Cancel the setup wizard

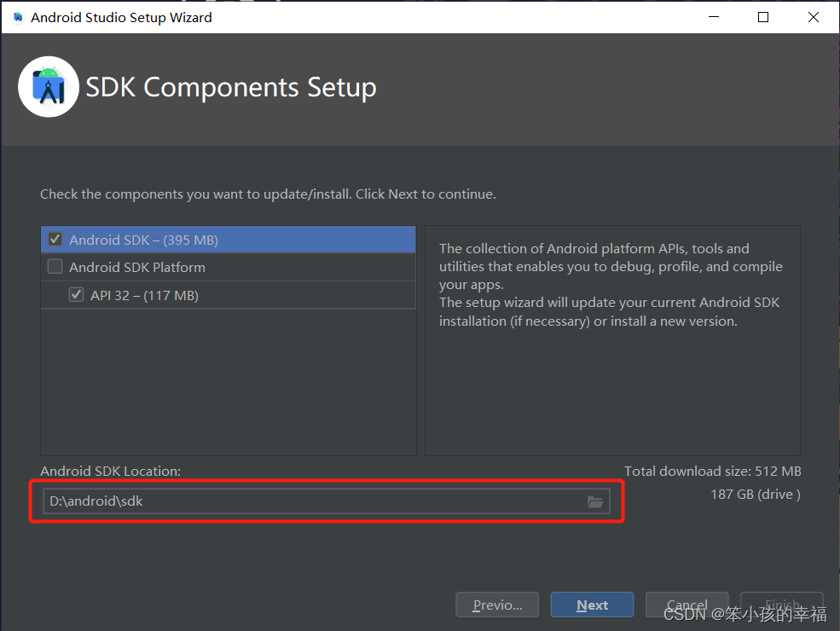click(x=686, y=605)
